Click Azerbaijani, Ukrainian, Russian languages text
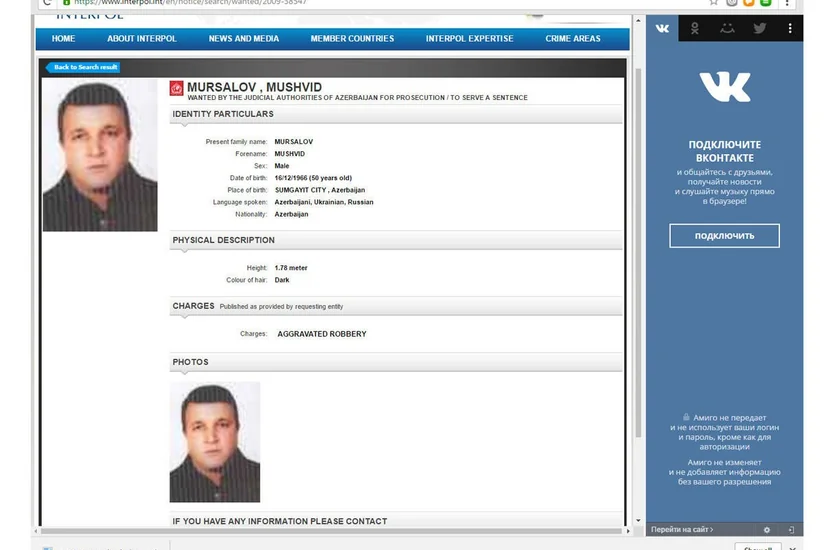 click(x=324, y=202)
